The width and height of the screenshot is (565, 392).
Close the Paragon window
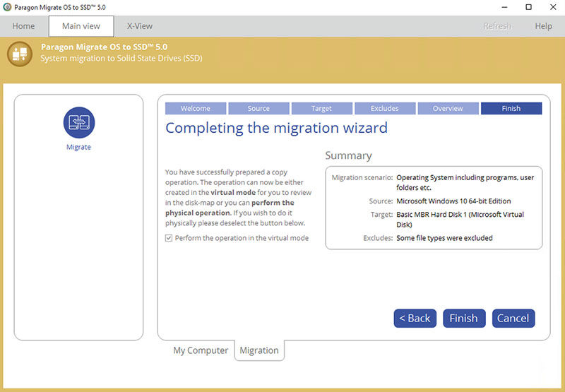coord(553,7)
